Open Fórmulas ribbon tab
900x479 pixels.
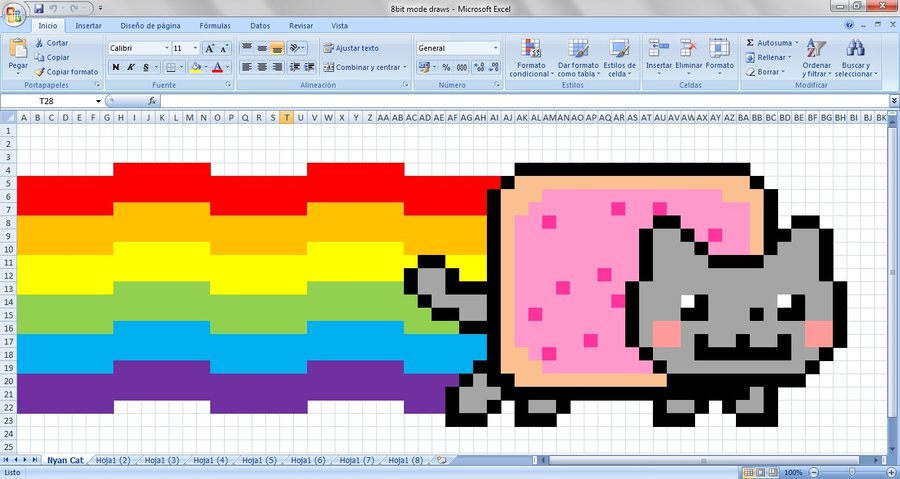tap(215, 25)
